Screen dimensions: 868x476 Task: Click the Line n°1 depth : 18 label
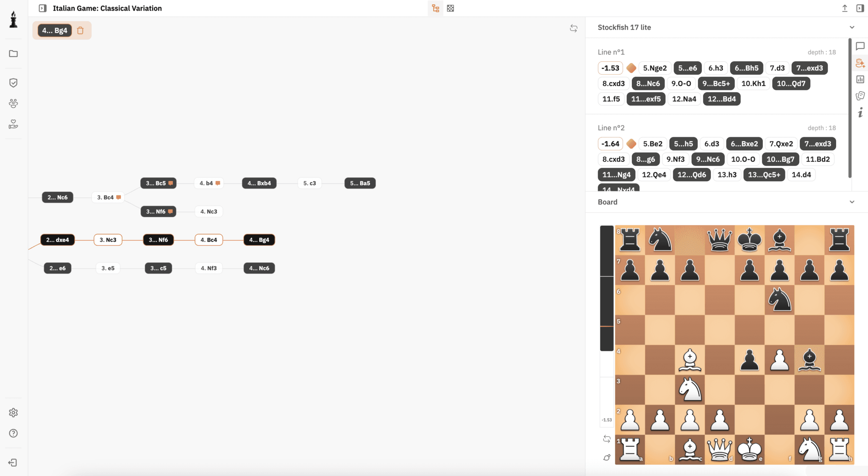coord(821,52)
